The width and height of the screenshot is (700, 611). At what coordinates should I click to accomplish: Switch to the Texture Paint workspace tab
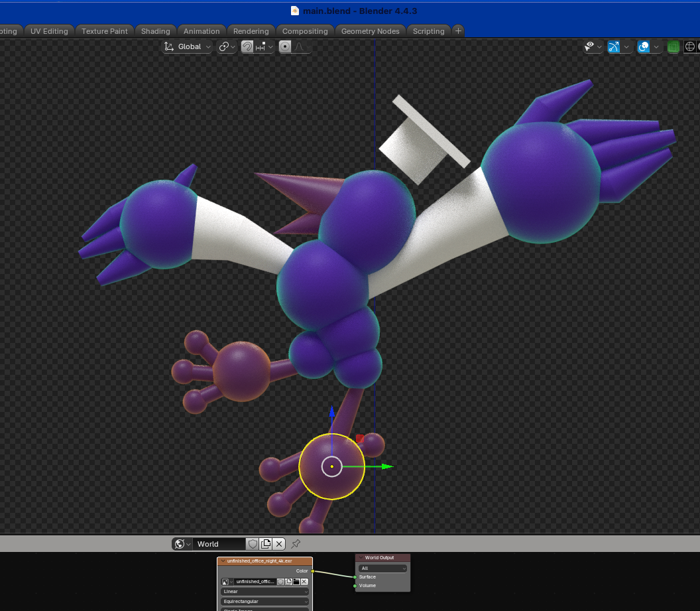click(x=105, y=31)
